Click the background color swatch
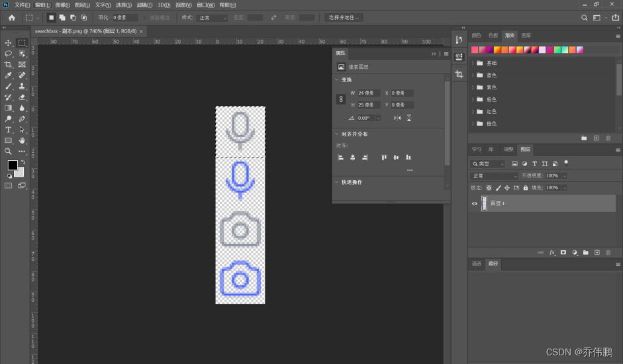Image resolution: width=623 pixels, height=364 pixels. click(x=20, y=173)
